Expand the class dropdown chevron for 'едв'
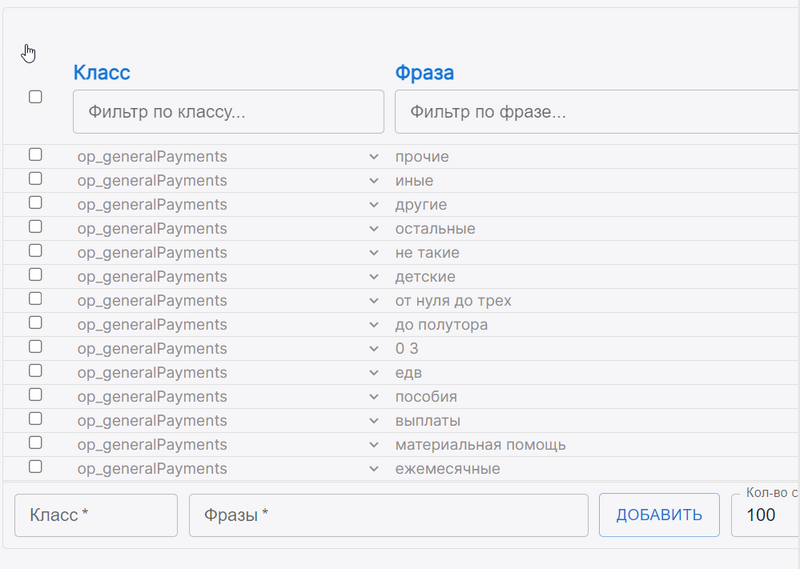This screenshot has height=569, width=800. pyautogui.click(x=373, y=373)
